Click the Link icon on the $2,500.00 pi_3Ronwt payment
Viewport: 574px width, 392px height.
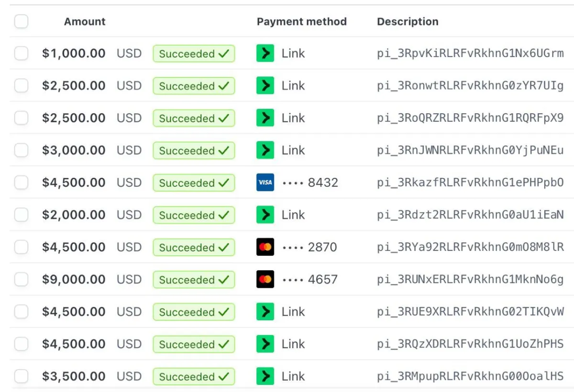265,86
